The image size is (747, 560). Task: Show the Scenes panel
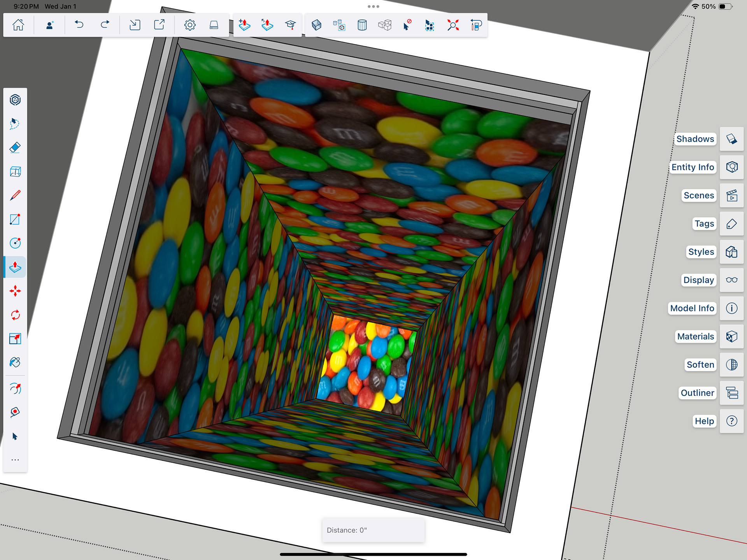tap(731, 195)
